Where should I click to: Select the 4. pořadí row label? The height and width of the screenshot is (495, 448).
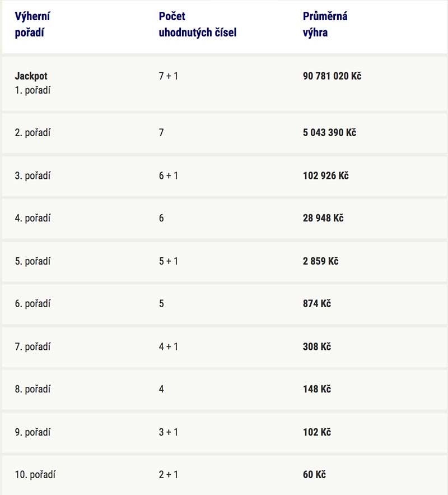[32, 218]
